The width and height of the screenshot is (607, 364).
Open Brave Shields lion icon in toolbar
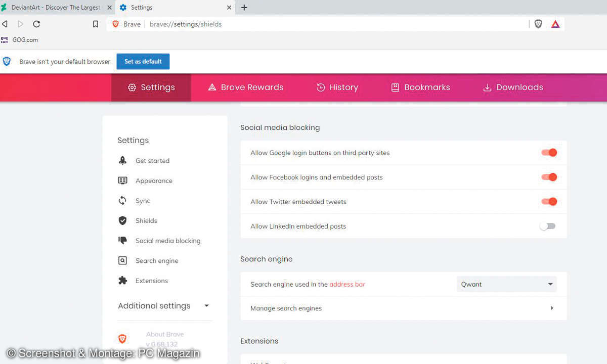click(x=538, y=24)
